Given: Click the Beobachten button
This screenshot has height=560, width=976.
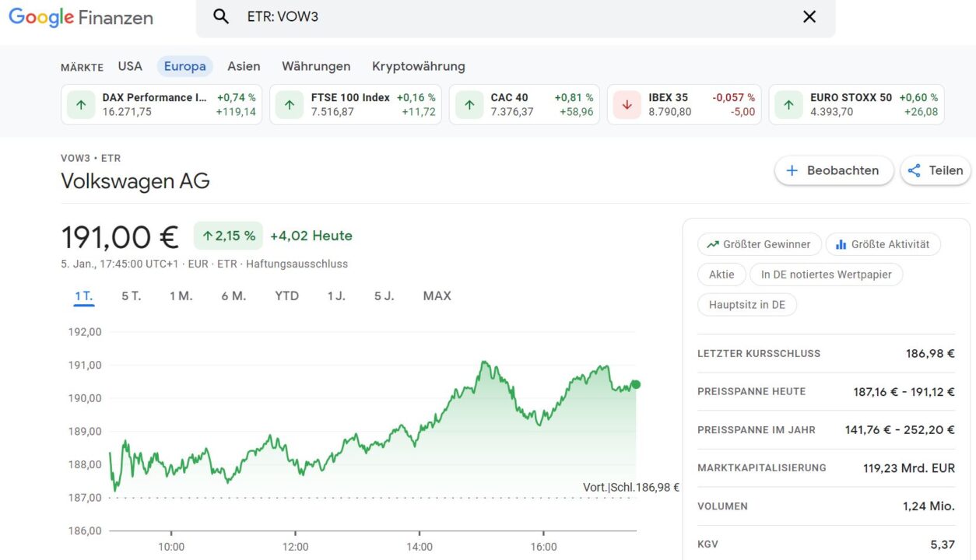Looking at the screenshot, I should click(x=834, y=170).
